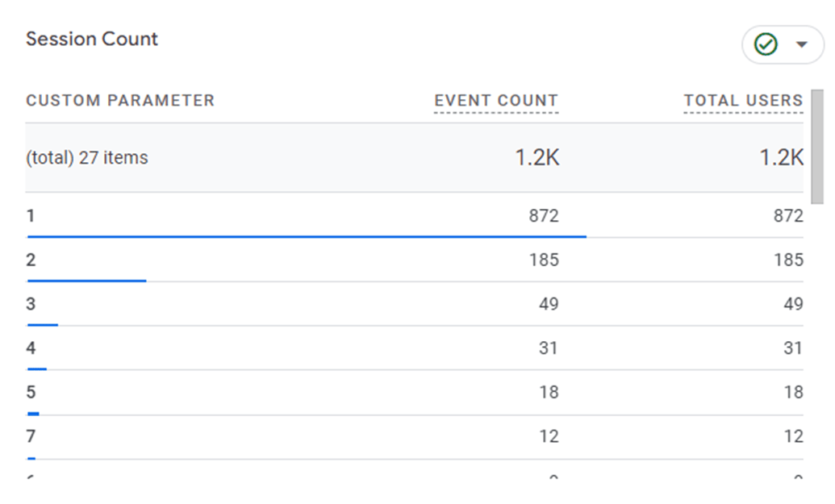Select the (total) 27 items summary row
Image resolution: width=835 pixels, height=504 pixels.
pyautogui.click(x=87, y=157)
